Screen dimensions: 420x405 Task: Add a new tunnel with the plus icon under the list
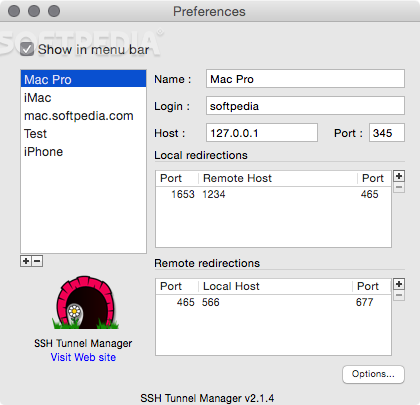click(x=26, y=261)
